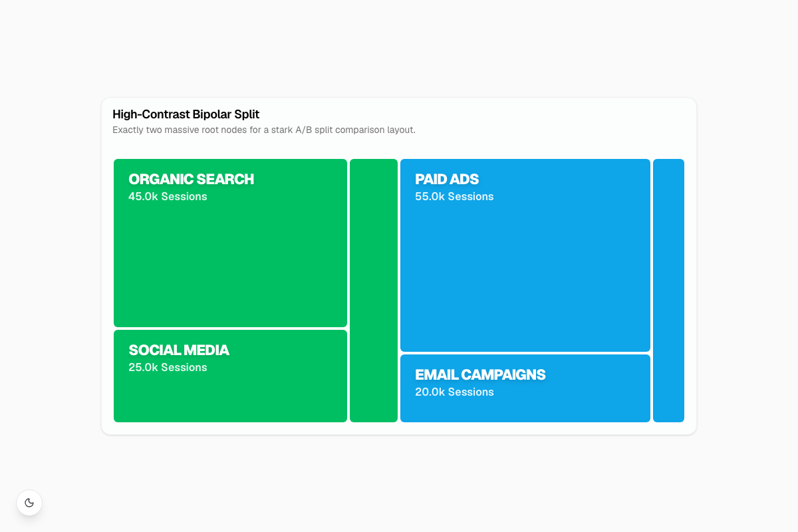Click the 25.0k Sessions value

click(x=168, y=368)
